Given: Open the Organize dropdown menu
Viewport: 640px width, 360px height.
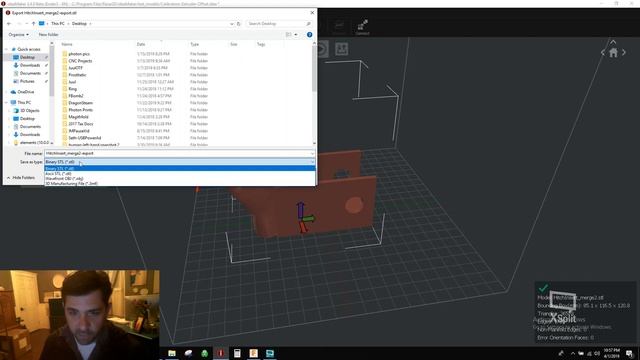Looking at the screenshot, I should [x=18, y=35].
